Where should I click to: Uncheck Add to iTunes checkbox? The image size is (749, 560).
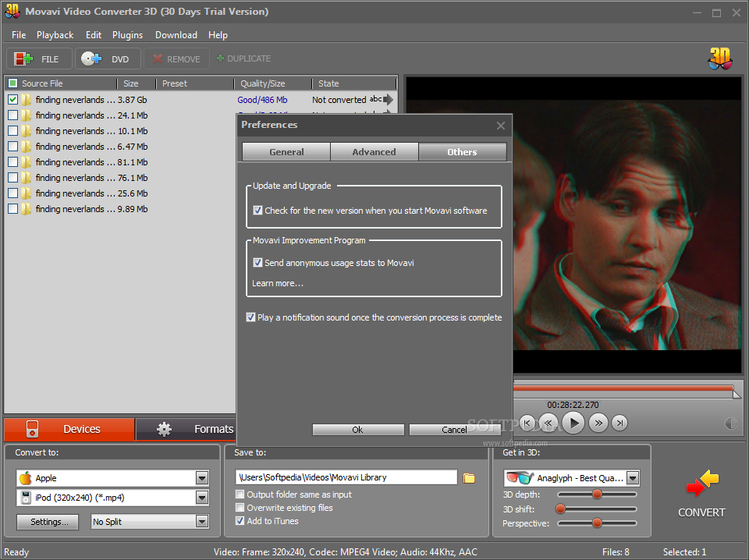pyautogui.click(x=240, y=521)
